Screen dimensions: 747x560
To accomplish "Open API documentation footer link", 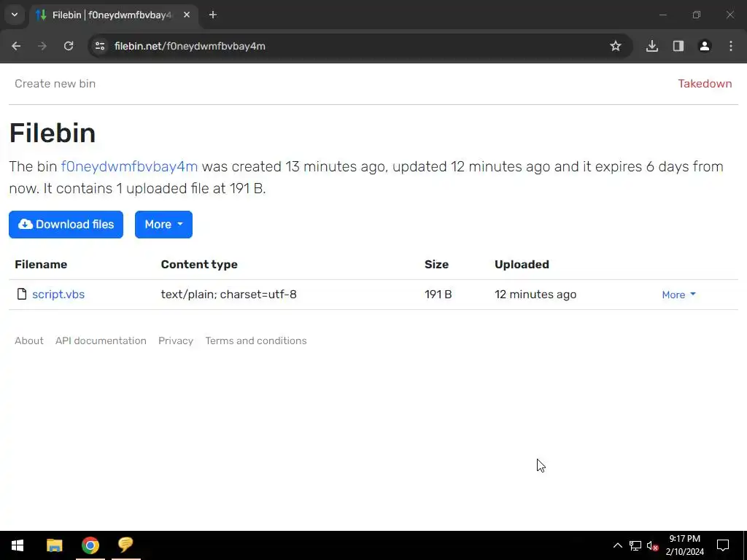I will click(101, 341).
